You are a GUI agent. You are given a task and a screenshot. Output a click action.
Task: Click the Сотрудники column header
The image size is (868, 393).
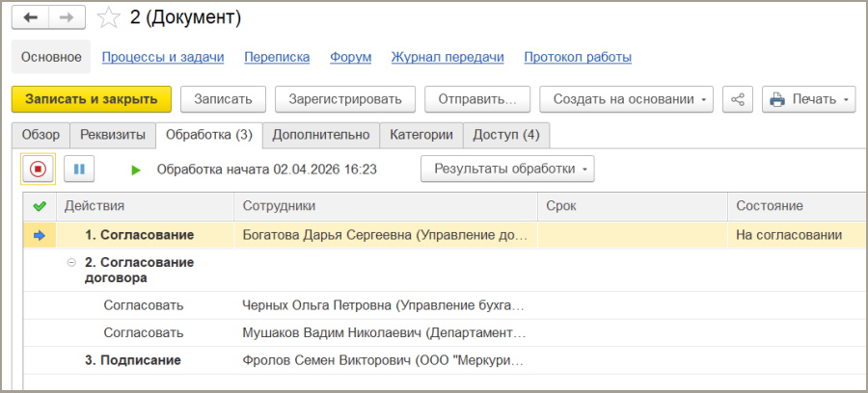pos(385,206)
